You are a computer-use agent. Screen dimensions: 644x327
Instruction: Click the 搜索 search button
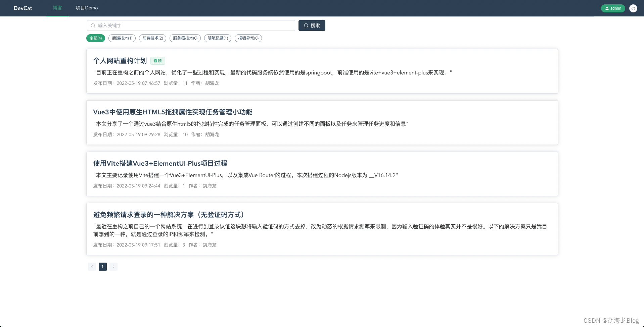click(312, 25)
